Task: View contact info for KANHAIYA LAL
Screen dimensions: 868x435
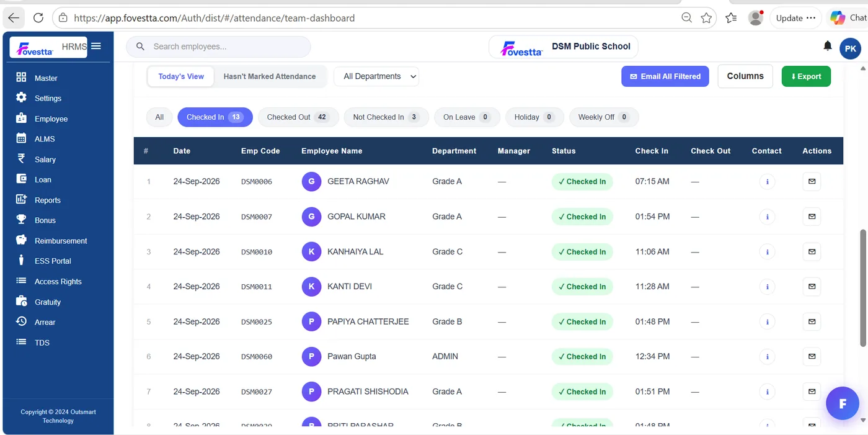Action: click(x=767, y=252)
